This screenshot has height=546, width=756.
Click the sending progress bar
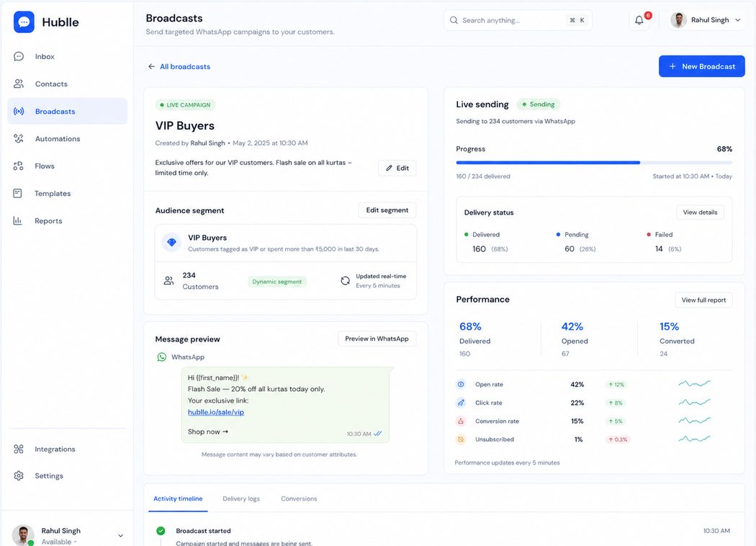tap(594, 163)
